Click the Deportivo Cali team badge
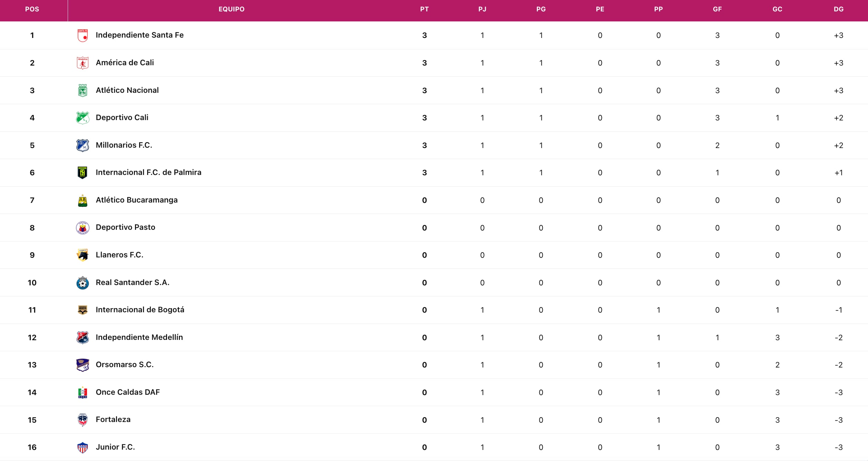This screenshot has height=461, width=868. [x=83, y=118]
